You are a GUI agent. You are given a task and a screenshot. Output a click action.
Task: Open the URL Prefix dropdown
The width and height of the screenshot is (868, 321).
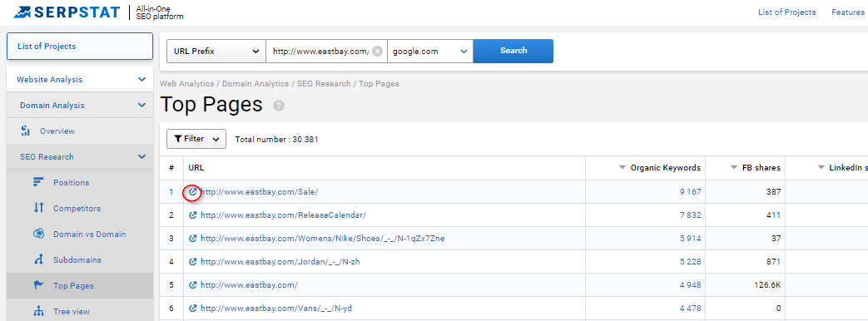coord(216,51)
